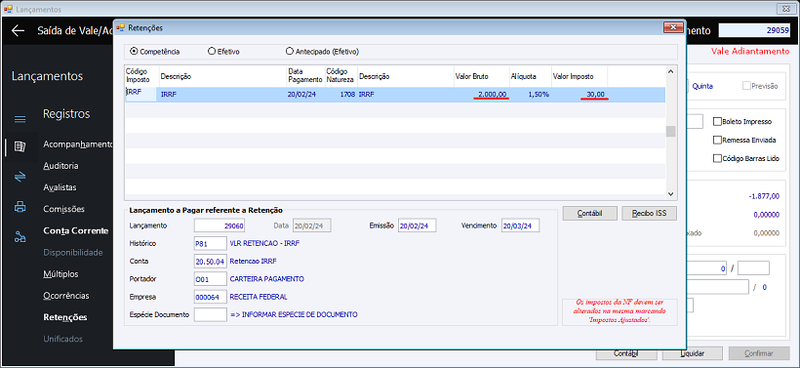Click the Retenções window title icon
The width and height of the screenshot is (800, 368).
click(x=120, y=28)
